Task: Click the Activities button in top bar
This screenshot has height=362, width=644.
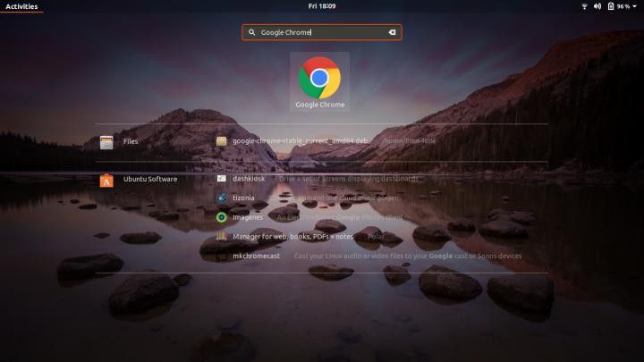Action: coord(21,6)
